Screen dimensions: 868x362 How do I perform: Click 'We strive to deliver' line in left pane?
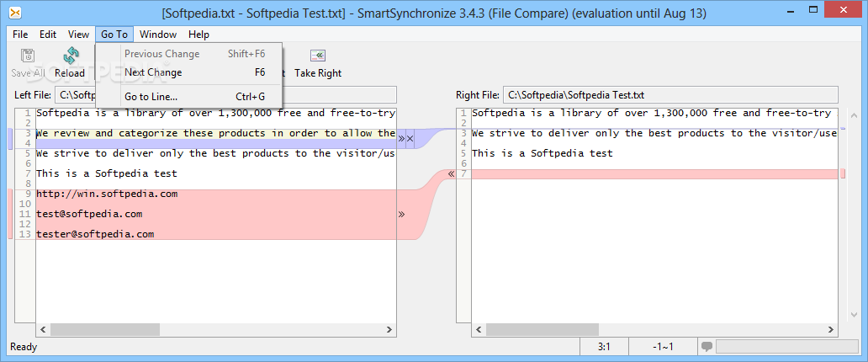click(x=216, y=153)
